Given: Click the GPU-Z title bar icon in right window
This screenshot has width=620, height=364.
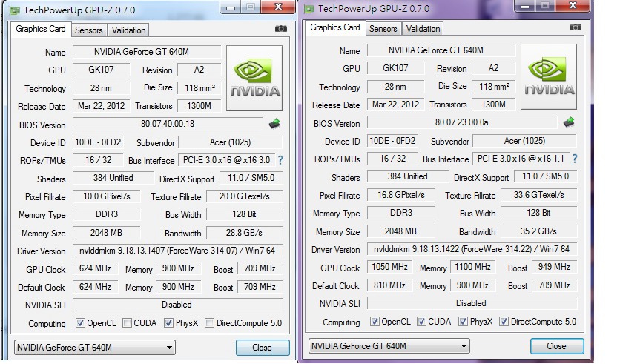Looking at the screenshot, I should [x=309, y=9].
